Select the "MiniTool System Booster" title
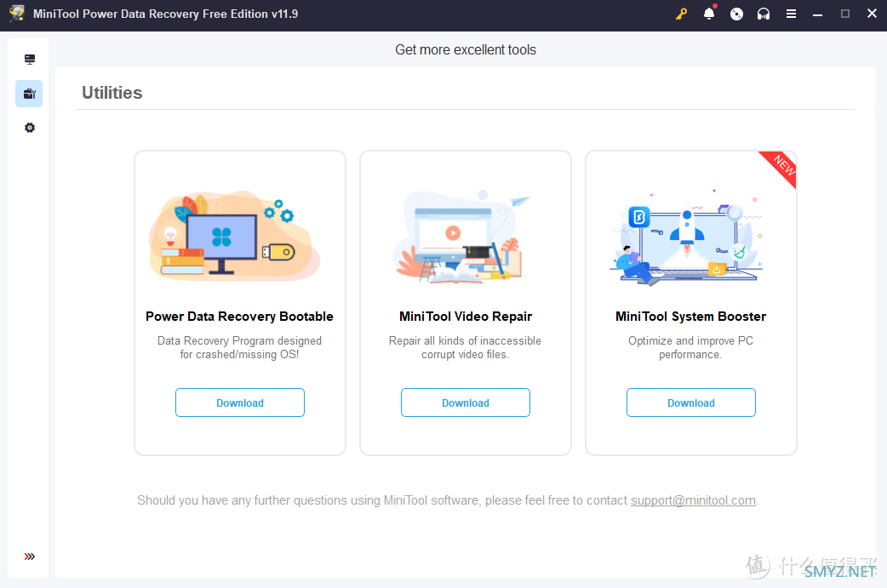Viewport: 887px width, 588px height. click(690, 317)
